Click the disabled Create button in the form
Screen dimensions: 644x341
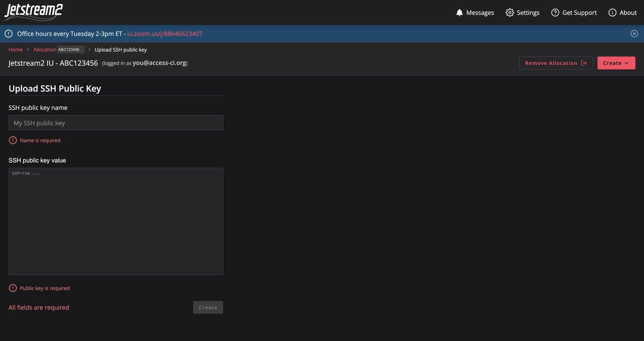tap(208, 307)
